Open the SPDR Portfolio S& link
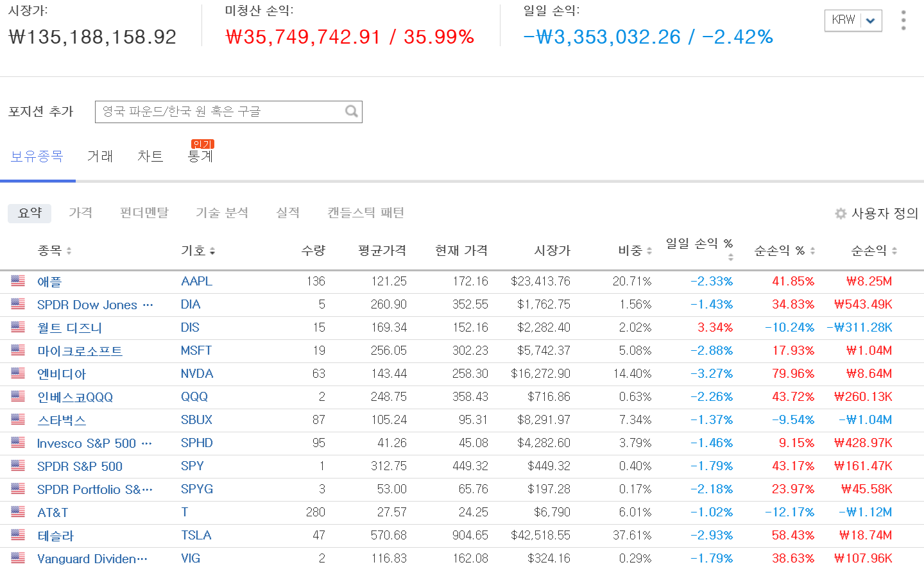This screenshot has height=576, width=924. 95,489
